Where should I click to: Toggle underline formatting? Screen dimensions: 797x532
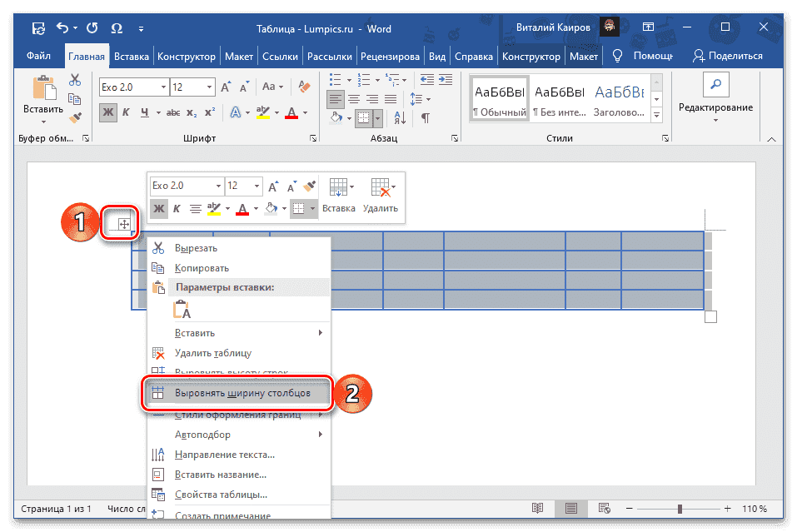pos(143,111)
